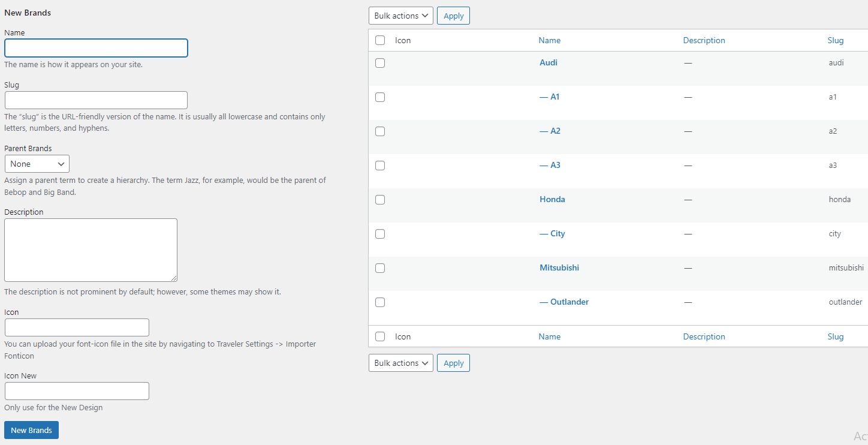Focus the Icon New input field
This screenshot has height=445, width=868.
click(x=77, y=391)
